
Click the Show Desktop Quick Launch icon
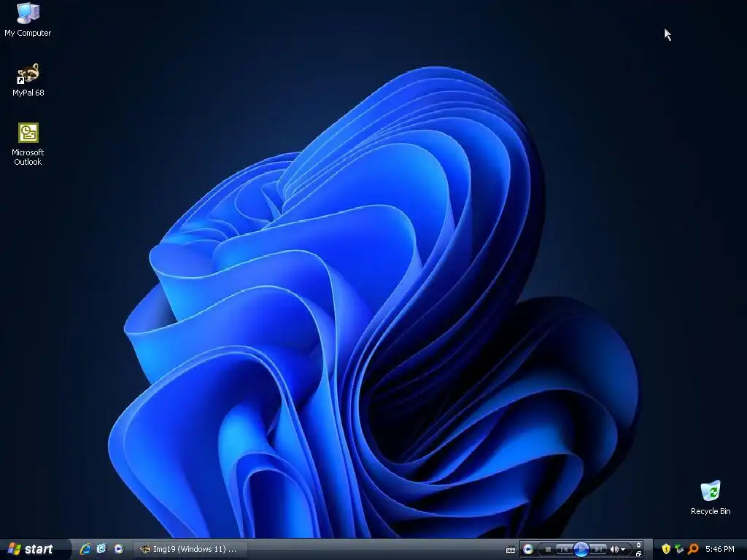[102, 549]
